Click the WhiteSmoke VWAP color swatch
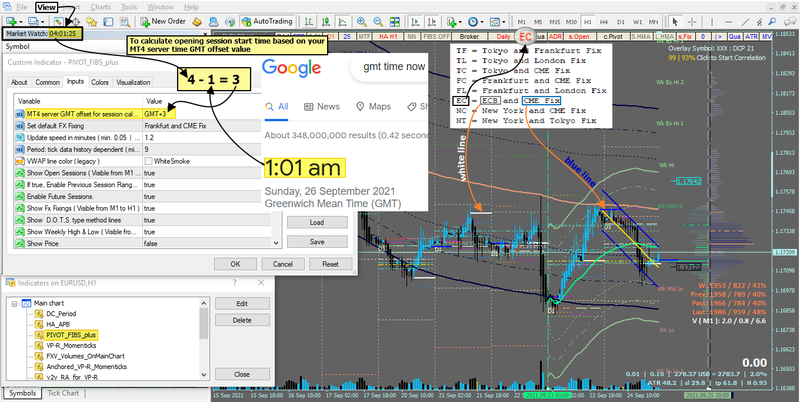 coord(148,161)
